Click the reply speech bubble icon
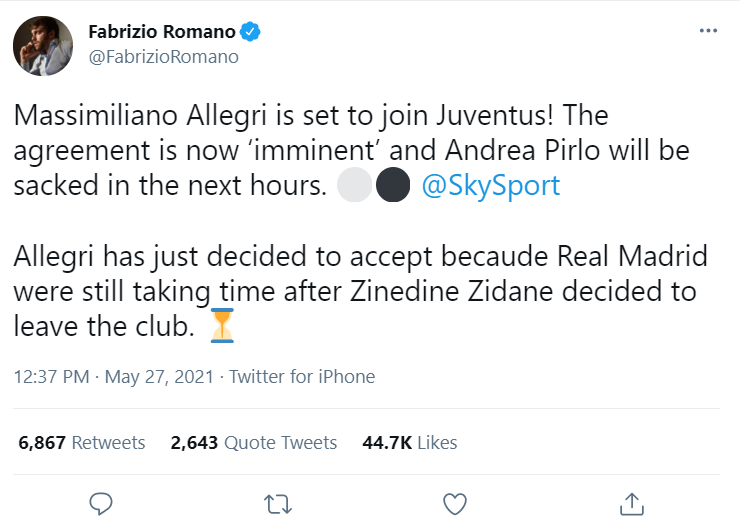The image size is (741, 529). coord(100,501)
